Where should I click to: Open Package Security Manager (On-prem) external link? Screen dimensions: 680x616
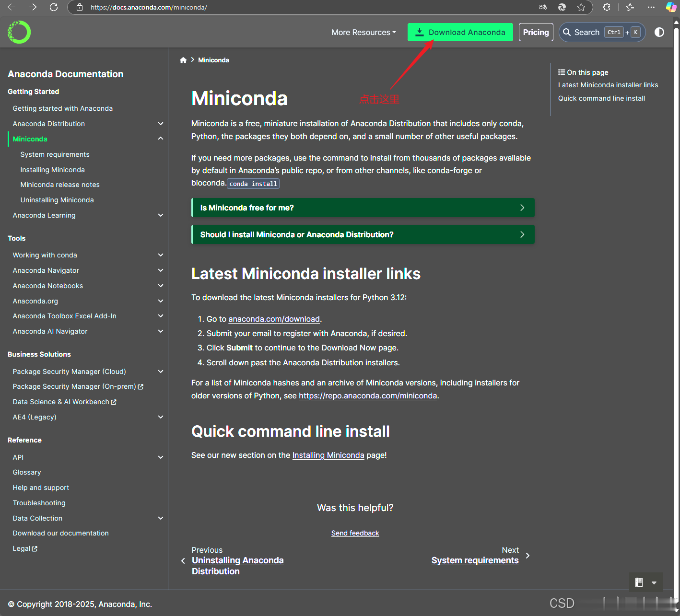[78, 386]
